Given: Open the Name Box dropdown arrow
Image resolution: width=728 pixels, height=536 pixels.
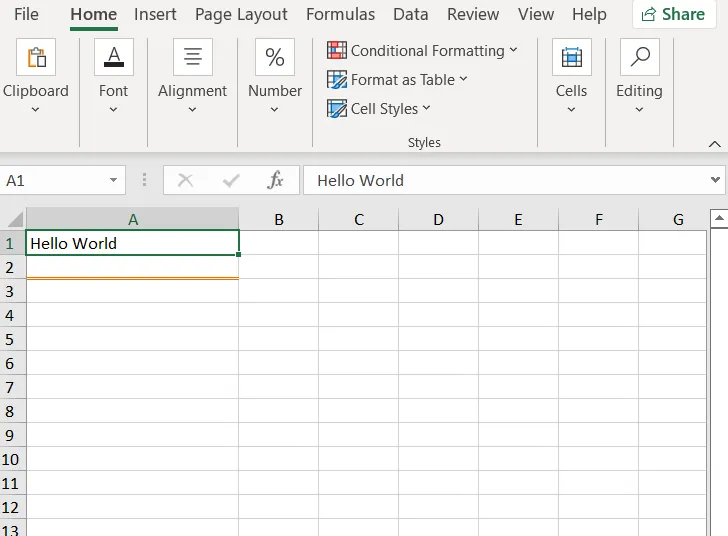Looking at the screenshot, I should click(113, 181).
